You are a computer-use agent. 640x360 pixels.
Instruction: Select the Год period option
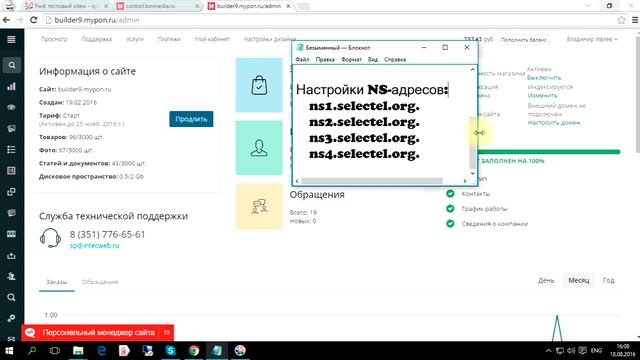click(x=608, y=280)
